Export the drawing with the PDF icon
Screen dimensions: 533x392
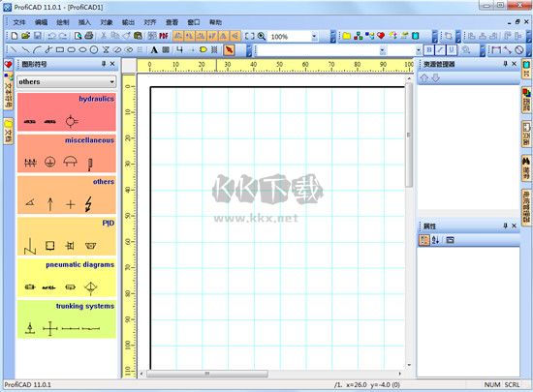point(164,36)
